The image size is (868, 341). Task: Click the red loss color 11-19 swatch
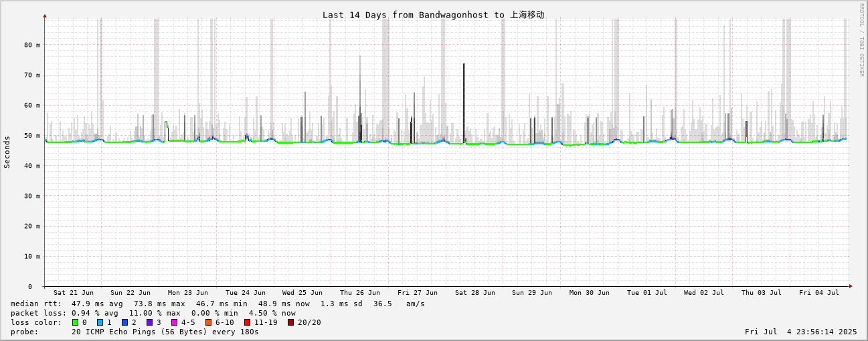coord(247,322)
